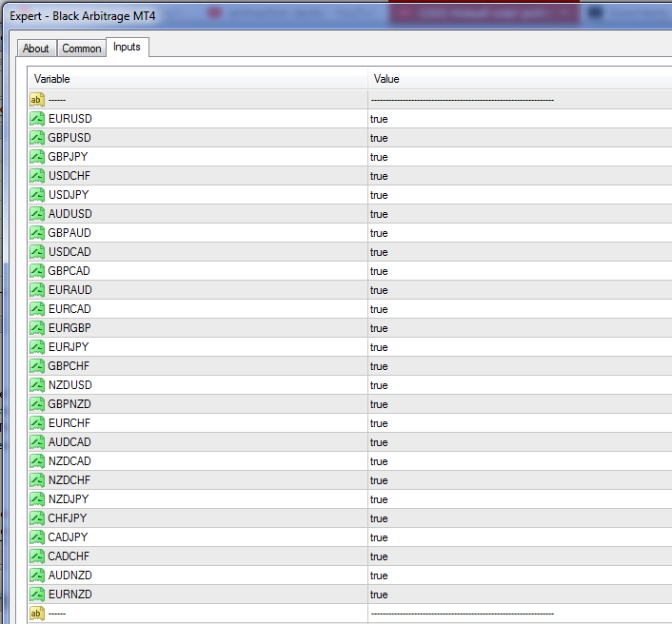Screen dimensions: 672x624
Task: Click the GBPCHF variable icon
Action: point(37,366)
